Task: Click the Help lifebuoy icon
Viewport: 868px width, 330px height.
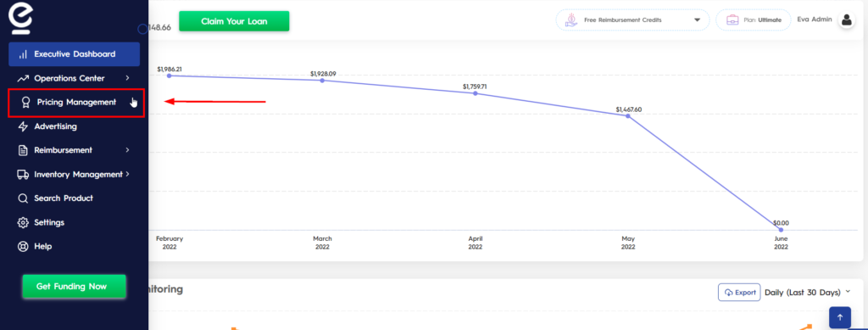Action: (23, 246)
